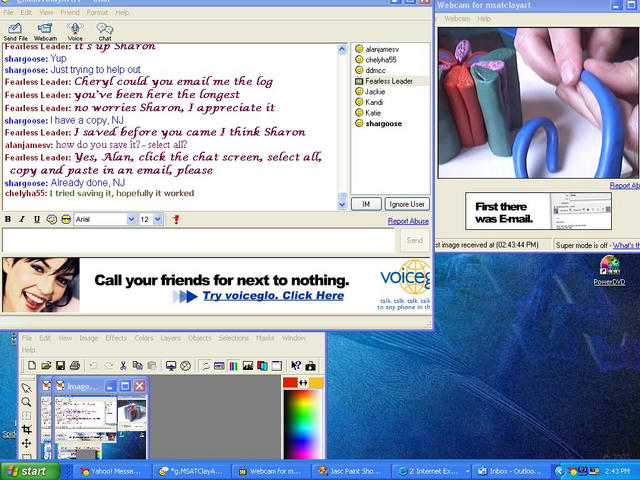Toggle underline text formatting

pyautogui.click(x=37, y=219)
